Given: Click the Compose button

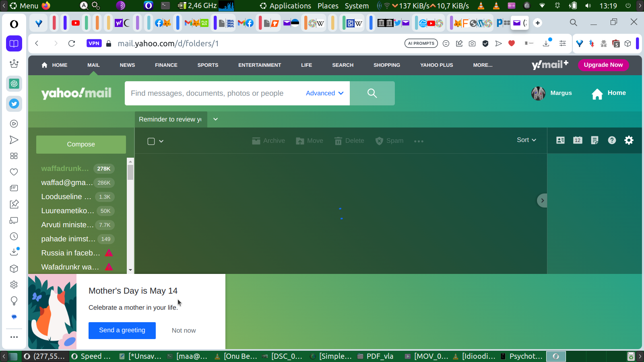Looking at the screenshot, I should click(81, 144).
